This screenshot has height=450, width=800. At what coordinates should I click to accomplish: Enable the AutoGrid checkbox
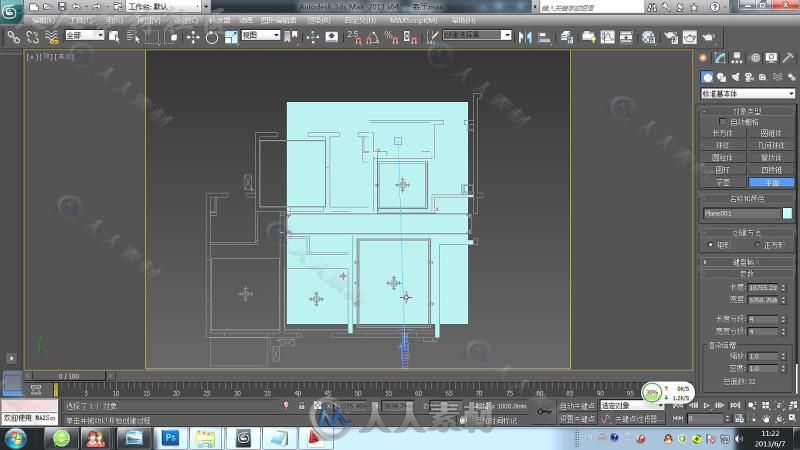pos(722,122)
